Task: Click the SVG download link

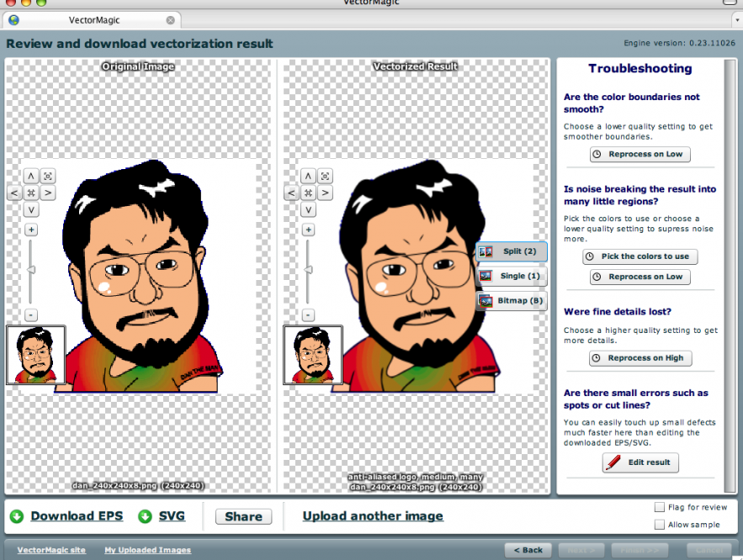Action: pos(172,516)
